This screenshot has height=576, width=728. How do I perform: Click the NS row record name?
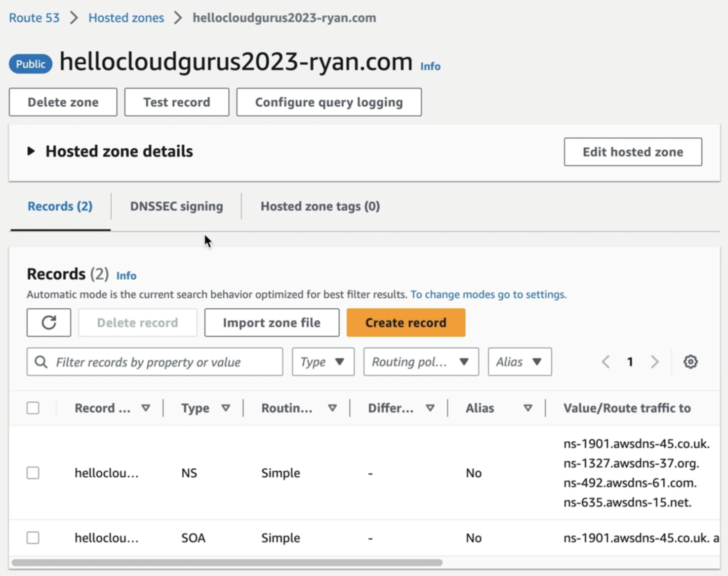pos(107,473)
